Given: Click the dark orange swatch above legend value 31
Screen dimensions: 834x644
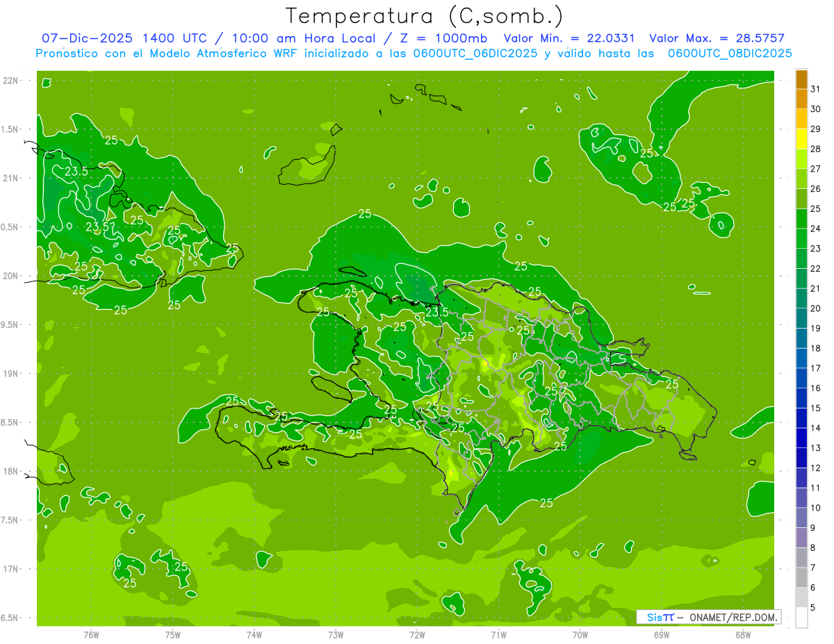Looking at the screenshot, I should (801, 79).
